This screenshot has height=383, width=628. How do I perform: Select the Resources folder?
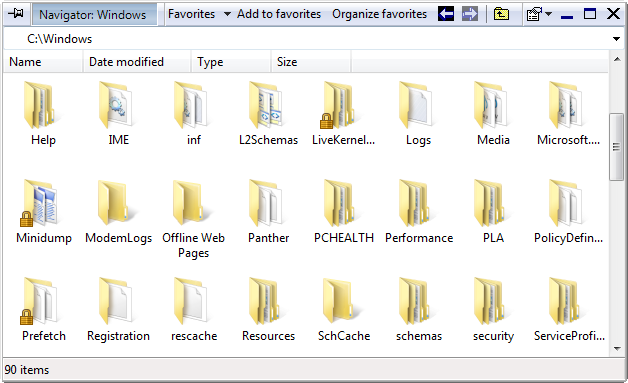(268, 310)
